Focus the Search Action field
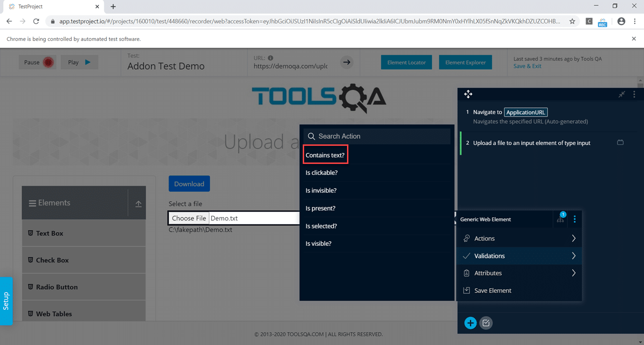 tap(377, 136)
